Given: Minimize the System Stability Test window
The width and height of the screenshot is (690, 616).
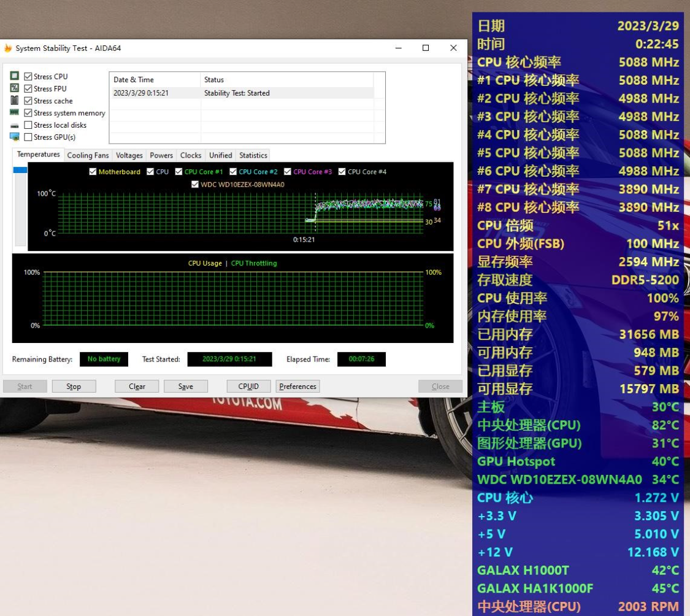Looking at the screenshot, I should [x=399, y=48].
